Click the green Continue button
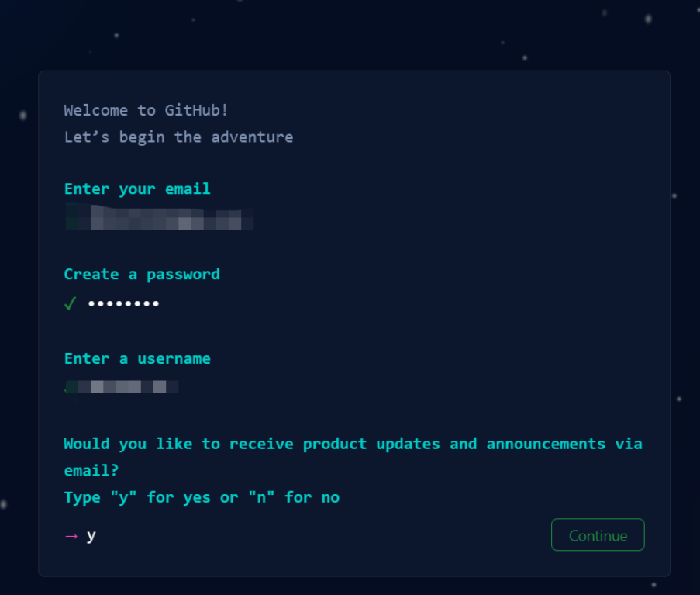 tap(598, 534)
